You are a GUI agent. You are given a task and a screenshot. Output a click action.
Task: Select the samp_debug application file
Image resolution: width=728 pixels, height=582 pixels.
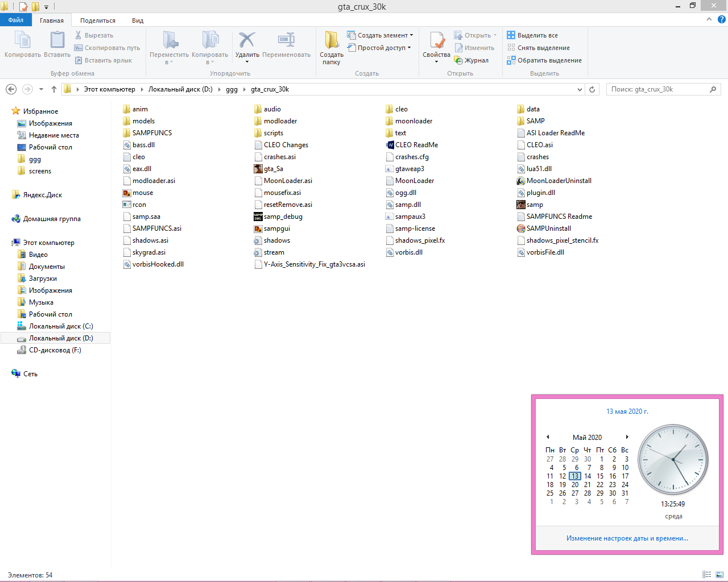[x=283, y=217]
